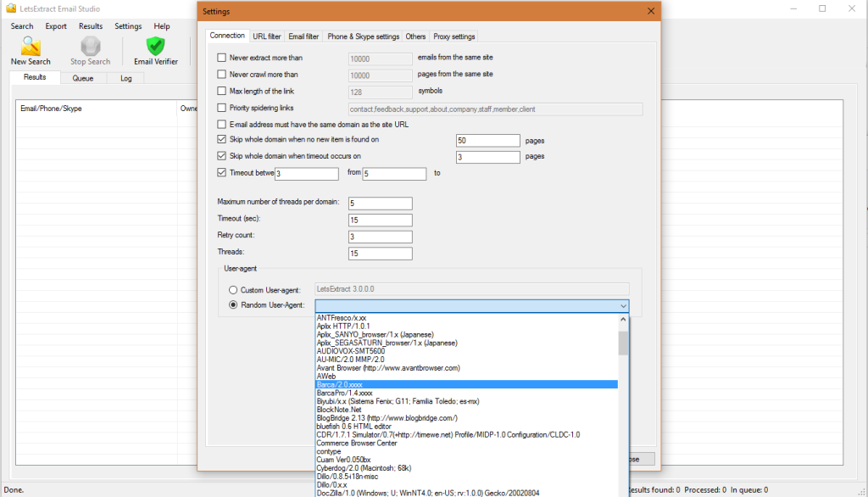Click the Stop Search toolbar icon
The image size is (868, 497).
(89, 51)
